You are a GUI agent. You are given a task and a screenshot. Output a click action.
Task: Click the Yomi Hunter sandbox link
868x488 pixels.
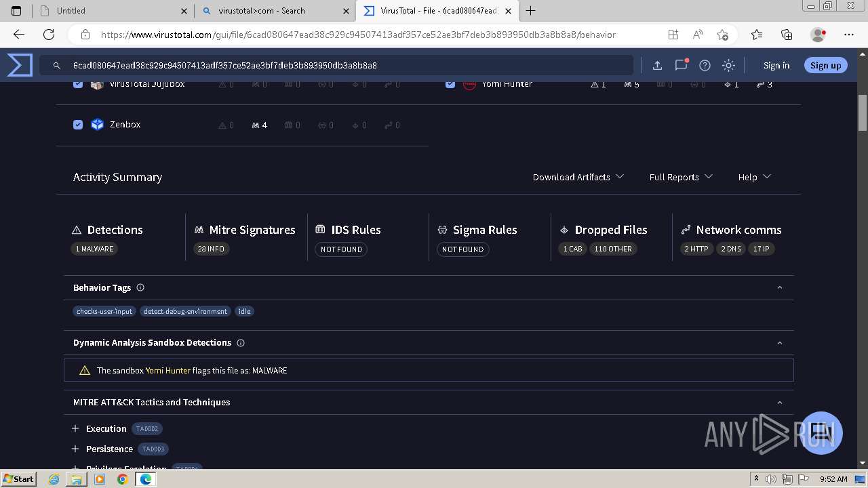(167, 371)
